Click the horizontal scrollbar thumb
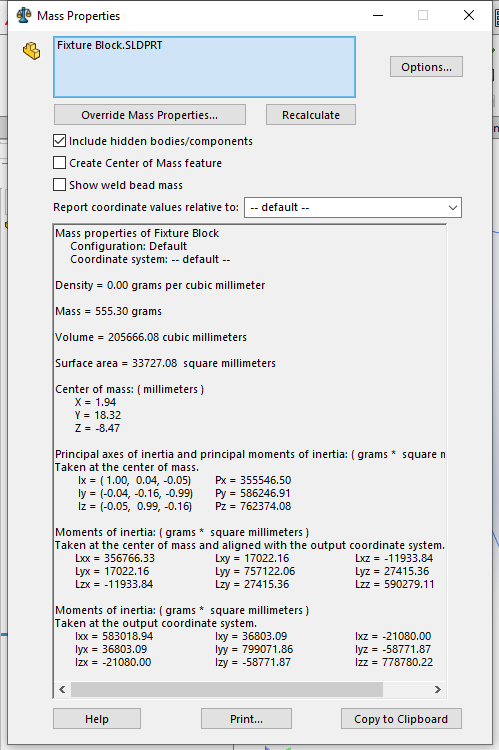 [x=227, y=689]
